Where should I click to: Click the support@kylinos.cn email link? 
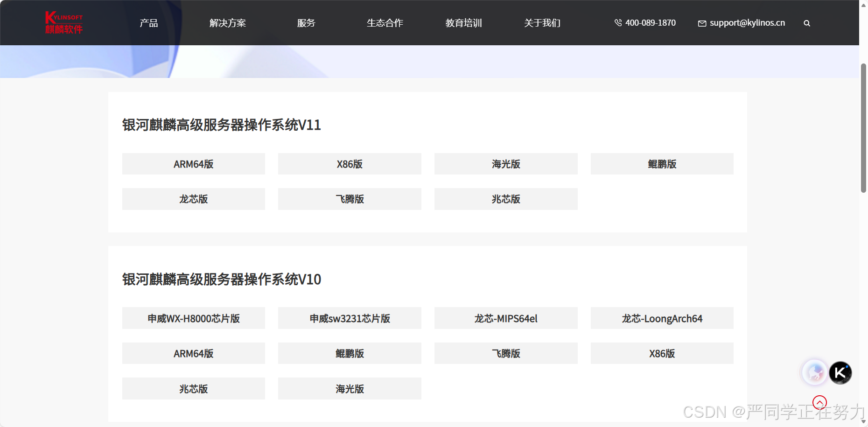(747, 23)
